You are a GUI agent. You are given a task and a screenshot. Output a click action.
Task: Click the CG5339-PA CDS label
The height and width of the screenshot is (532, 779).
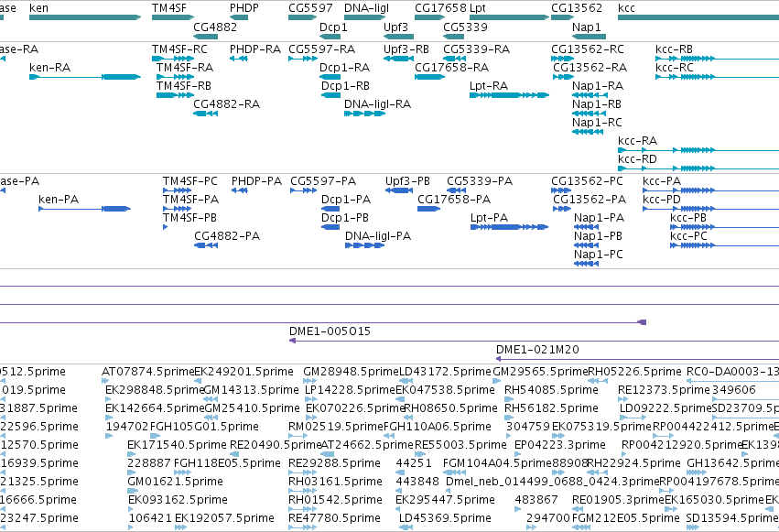point(480,181)
